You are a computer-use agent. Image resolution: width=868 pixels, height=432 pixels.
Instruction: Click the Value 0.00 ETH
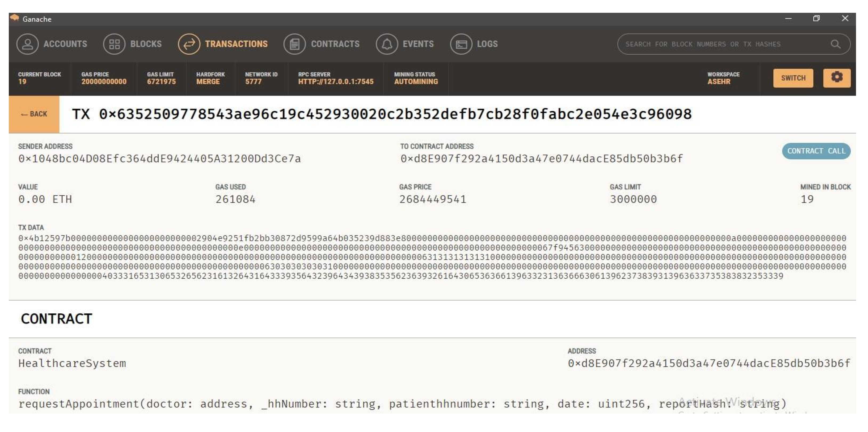[45, 200]
